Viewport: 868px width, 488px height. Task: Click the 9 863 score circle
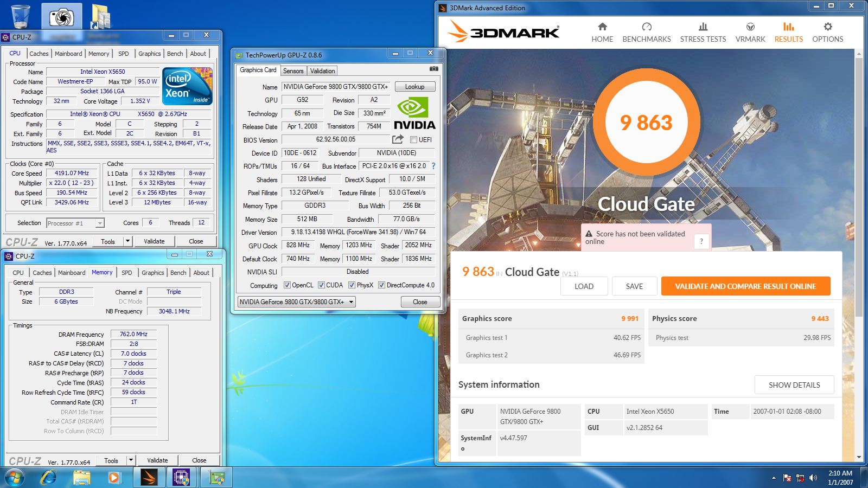click(646, 123)
